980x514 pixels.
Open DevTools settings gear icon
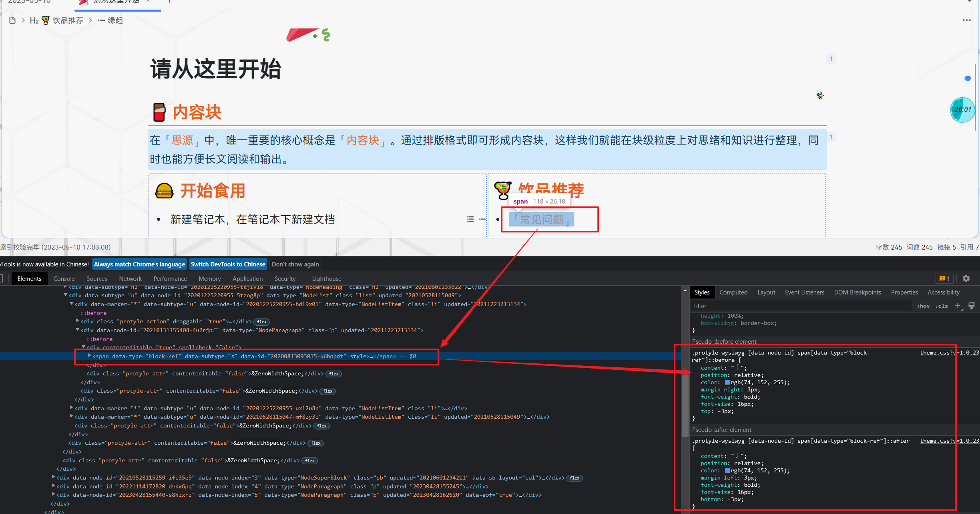tap(966, 278)
